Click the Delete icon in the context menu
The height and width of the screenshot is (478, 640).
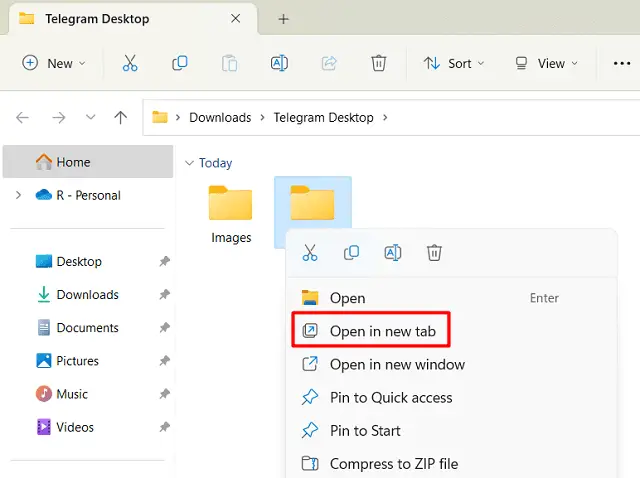[434, 253]
